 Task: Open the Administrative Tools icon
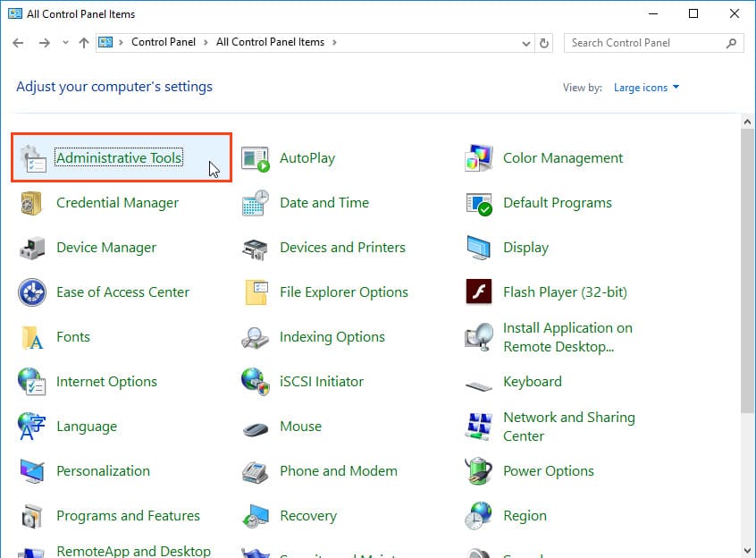point(33,158)
